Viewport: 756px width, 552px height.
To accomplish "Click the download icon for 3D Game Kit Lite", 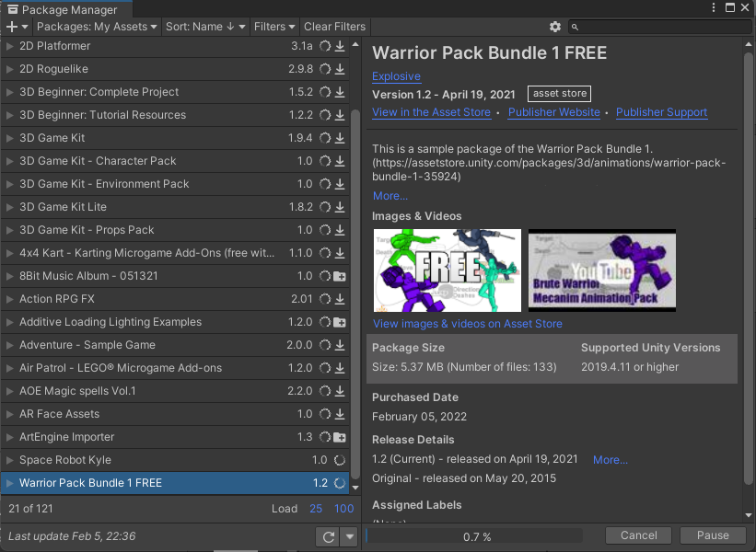I will coord(340,207).
